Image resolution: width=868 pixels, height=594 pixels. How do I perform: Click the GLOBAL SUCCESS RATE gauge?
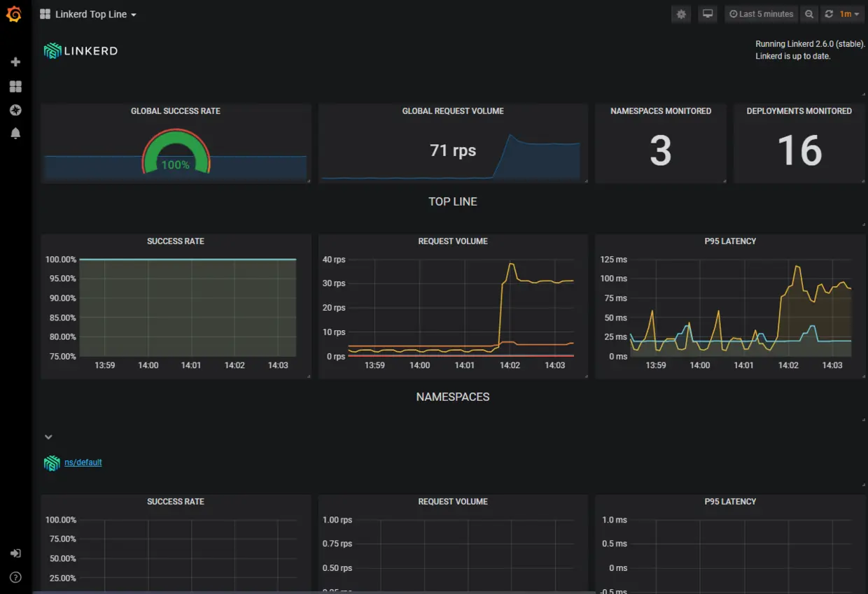pos(175,150)
